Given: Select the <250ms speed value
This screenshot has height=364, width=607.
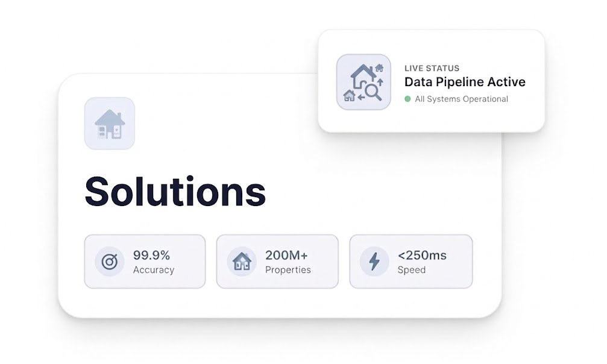Looking at the screenshot, I should 422,255.
